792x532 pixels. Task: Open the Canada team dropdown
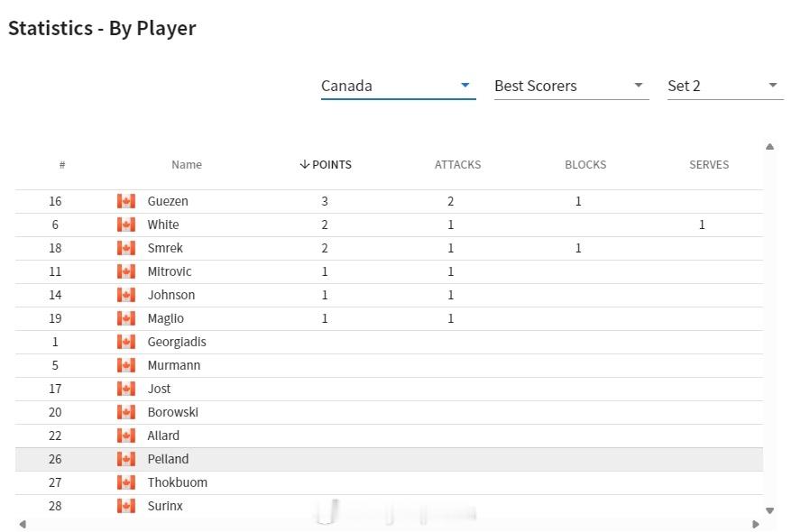tap(398, 86)
